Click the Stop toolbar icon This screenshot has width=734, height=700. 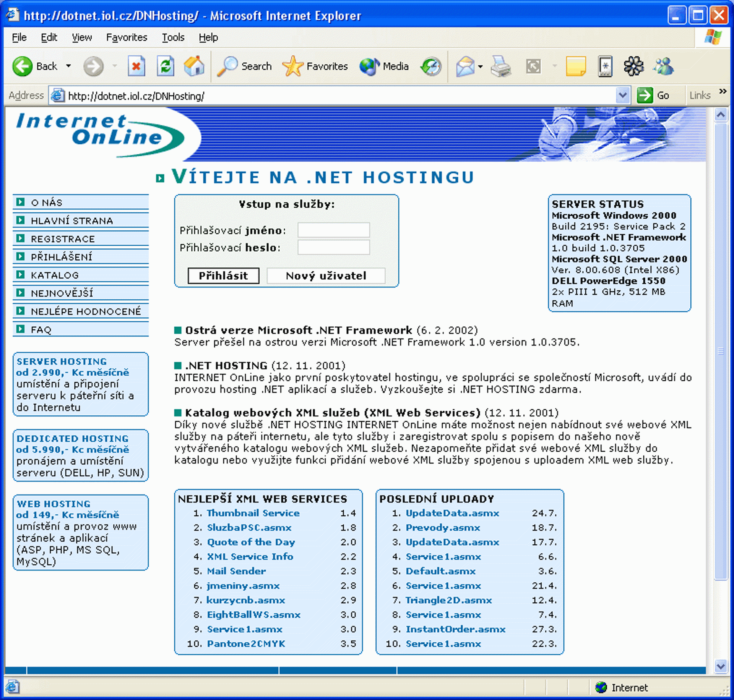pos(136,66)
